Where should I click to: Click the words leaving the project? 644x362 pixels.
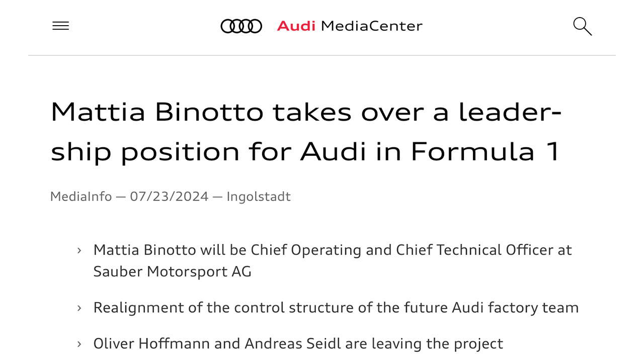coord(437,343)
